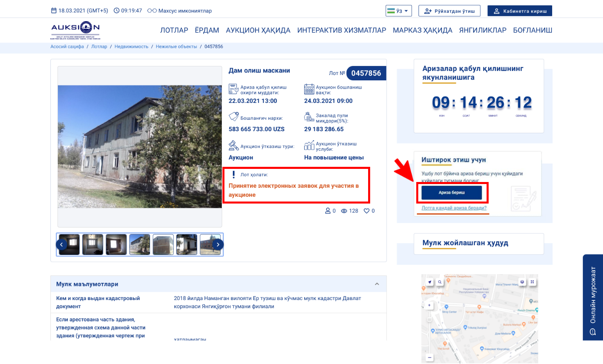Screen dimensions: 603x364
Task: Expand the map to fullscreen
Action: (532, 282)
